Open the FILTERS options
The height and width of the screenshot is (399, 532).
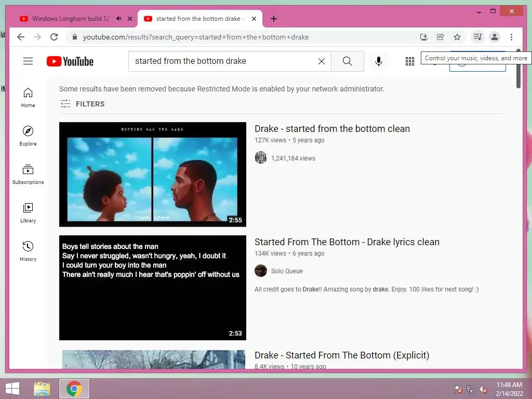[83, 104]
